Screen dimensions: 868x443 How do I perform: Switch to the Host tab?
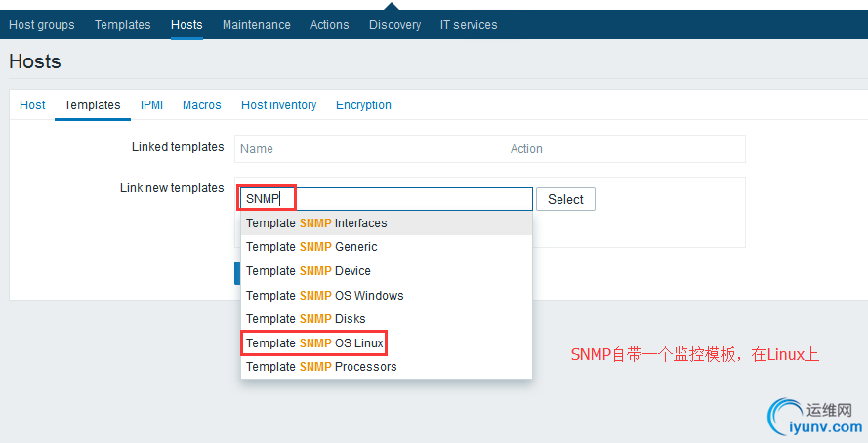pos(32,105)
